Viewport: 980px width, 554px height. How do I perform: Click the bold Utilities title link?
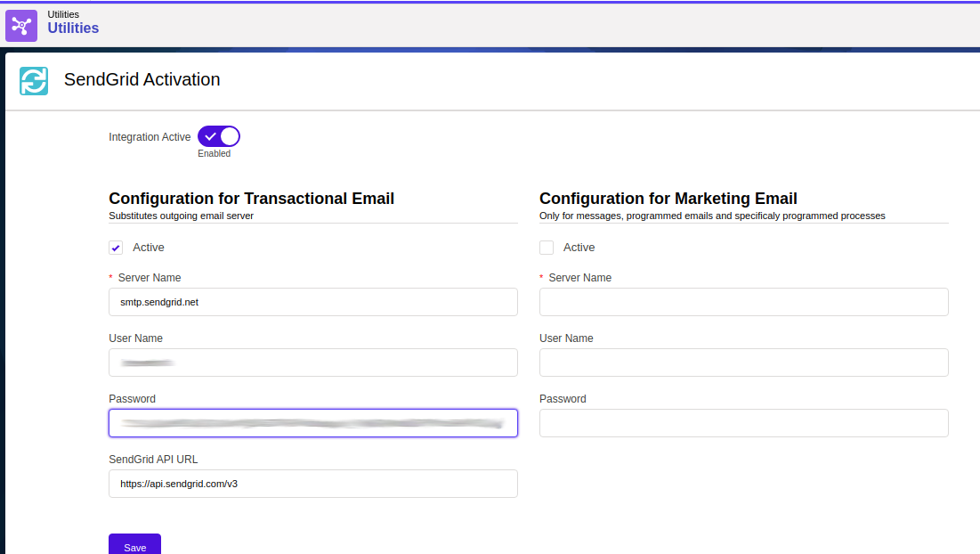(x=73, y=29)
